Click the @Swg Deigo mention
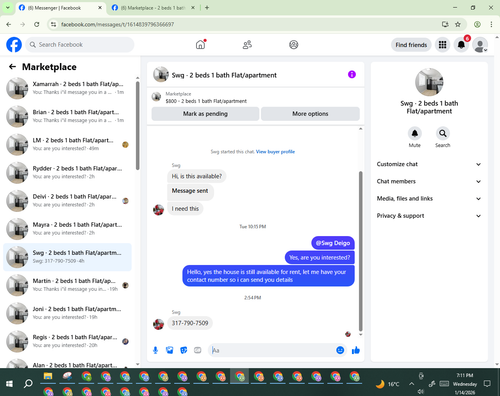The image size is (500, 396). point(333,243)
